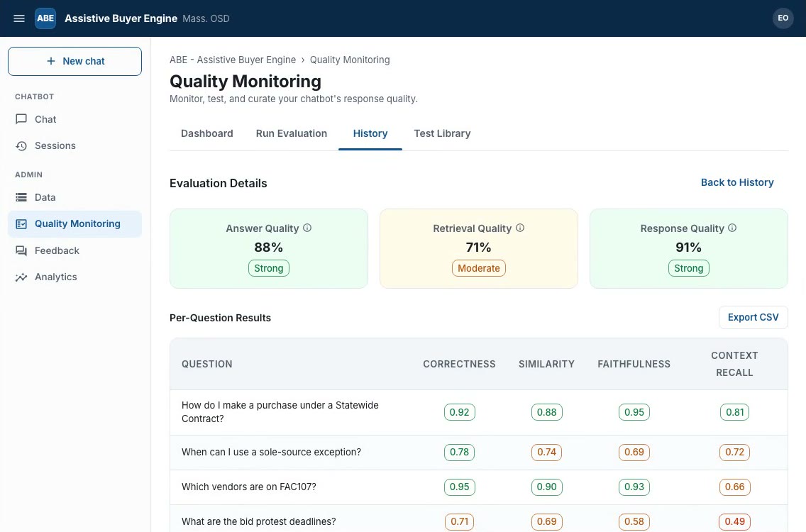Open the EO user avatar menu

[x=783, y=18]
